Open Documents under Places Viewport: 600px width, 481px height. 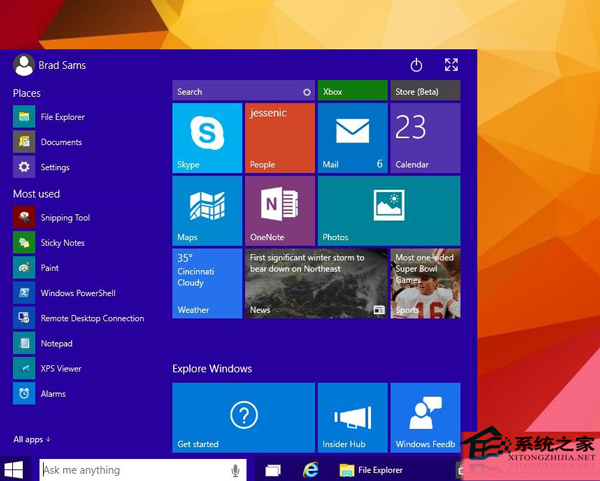tap(60, 142)
